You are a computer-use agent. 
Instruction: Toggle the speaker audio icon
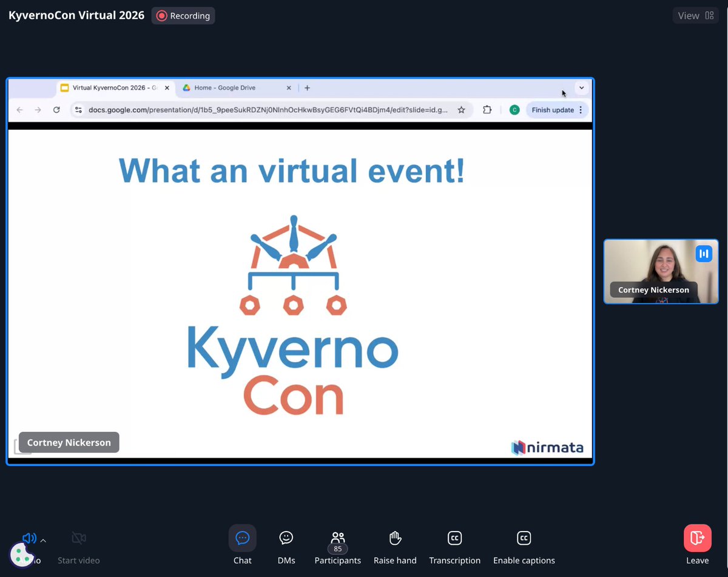(x=29, y=538)
